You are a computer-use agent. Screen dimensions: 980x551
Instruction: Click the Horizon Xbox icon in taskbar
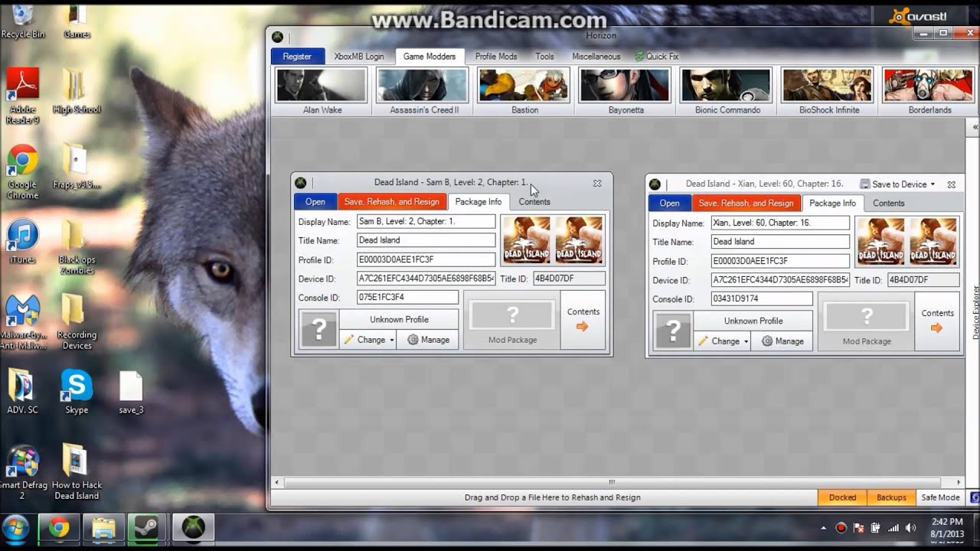point(193,528)
